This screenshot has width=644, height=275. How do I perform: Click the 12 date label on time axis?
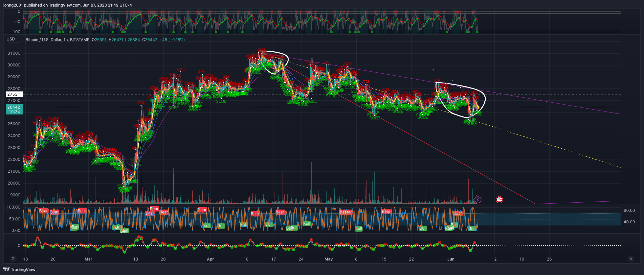click(494, 259)
